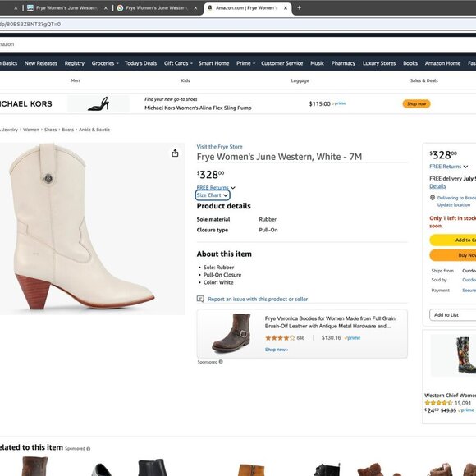Click info icon next to Related to this item Sponsored
The image size is (476, 476).
89,449
